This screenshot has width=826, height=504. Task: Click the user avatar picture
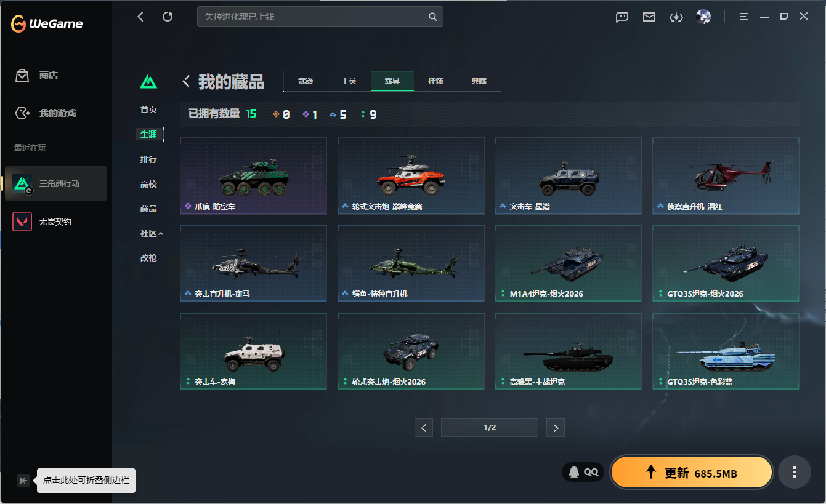[703, 17]
